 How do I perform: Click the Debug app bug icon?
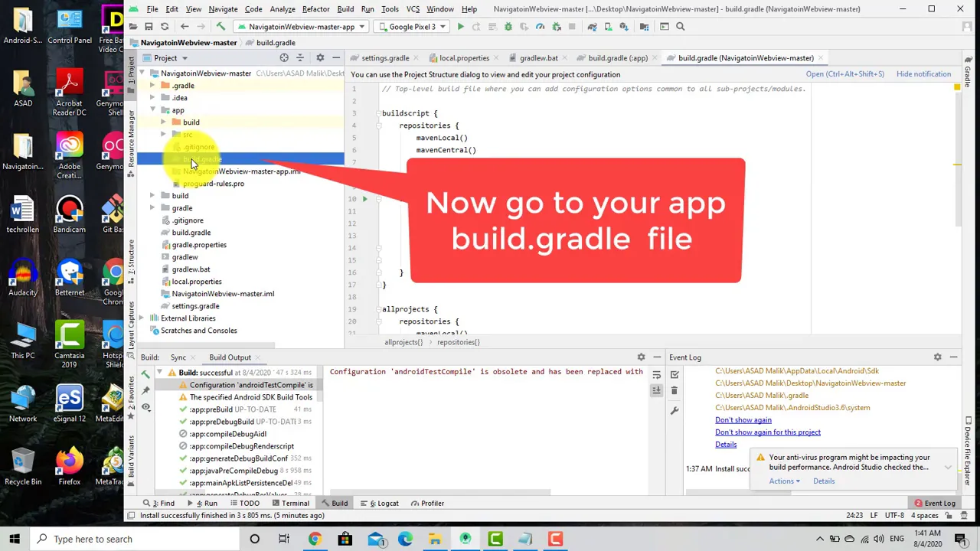508,26
